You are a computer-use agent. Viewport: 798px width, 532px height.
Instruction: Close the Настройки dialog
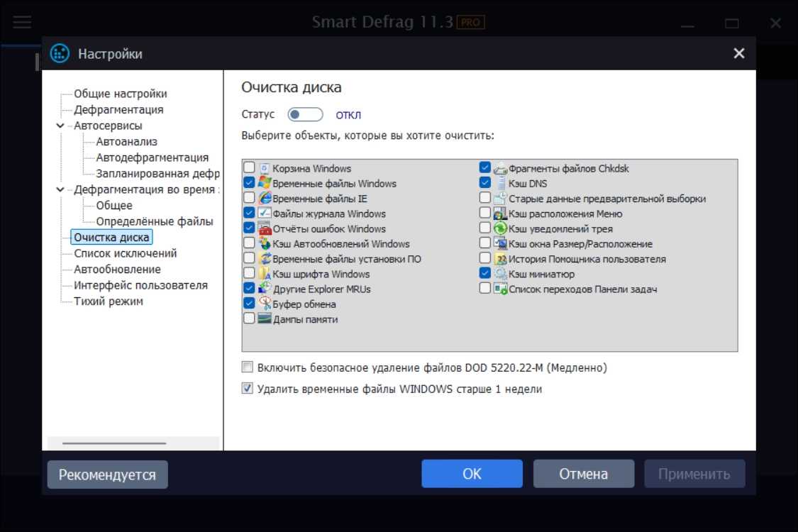point(739,53)
